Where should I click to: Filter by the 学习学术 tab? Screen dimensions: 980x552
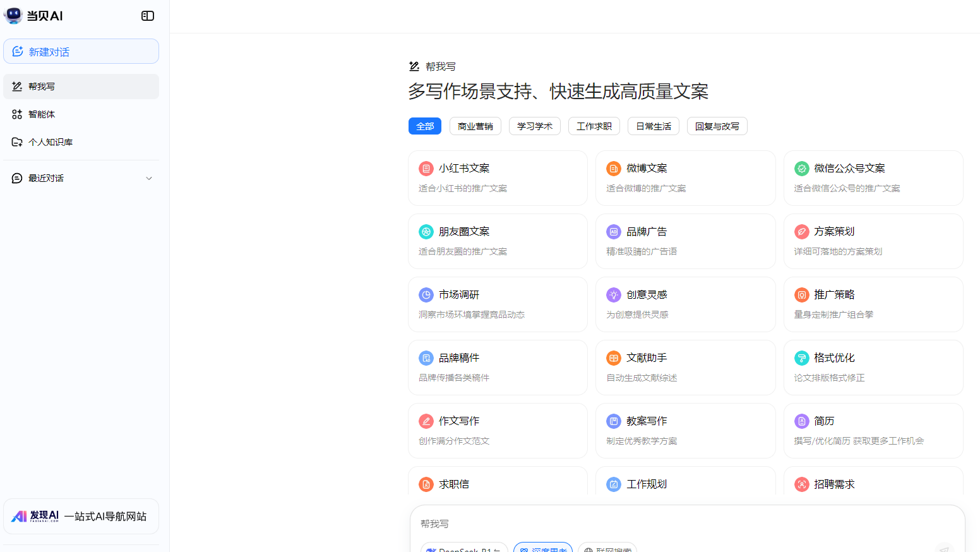click(x=535, y=126)
